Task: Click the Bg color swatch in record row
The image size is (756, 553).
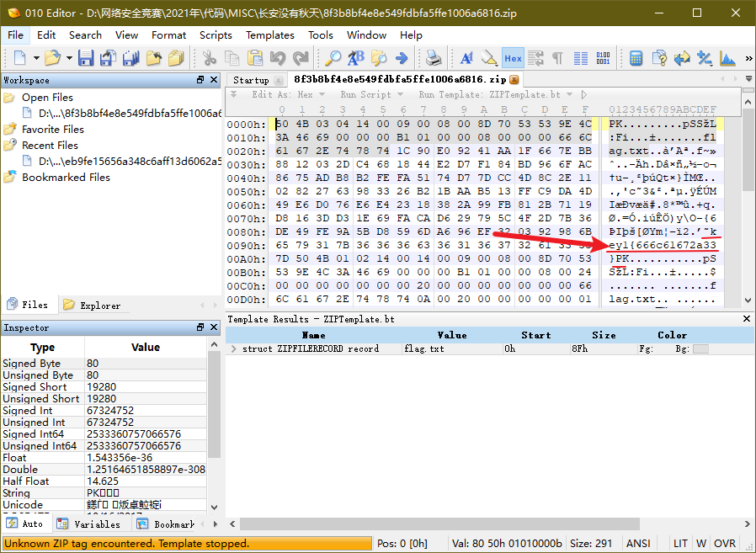Action: (700, 348)
